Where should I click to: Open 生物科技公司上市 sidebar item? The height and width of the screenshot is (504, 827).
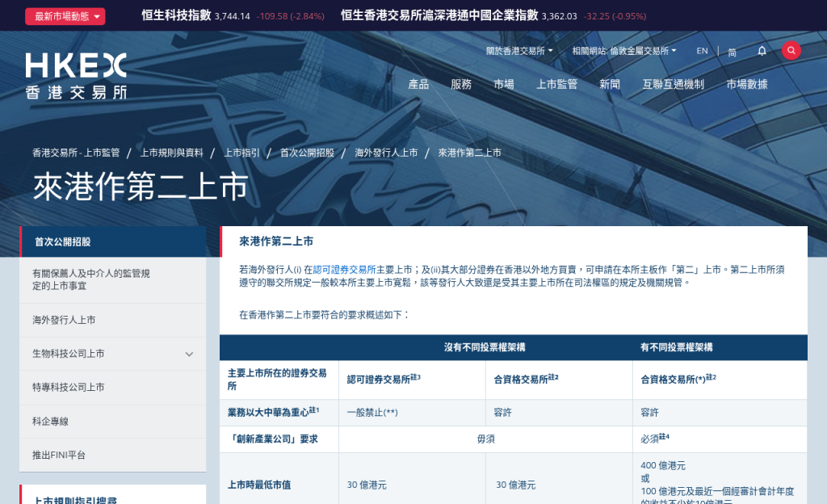click(x=68, y=354)
